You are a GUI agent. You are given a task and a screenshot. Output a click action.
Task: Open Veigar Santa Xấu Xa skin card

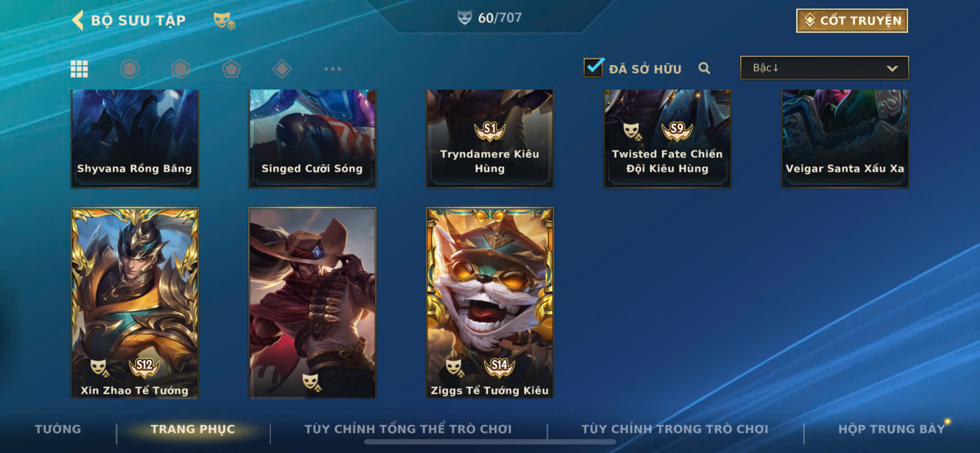coord(845,139)
